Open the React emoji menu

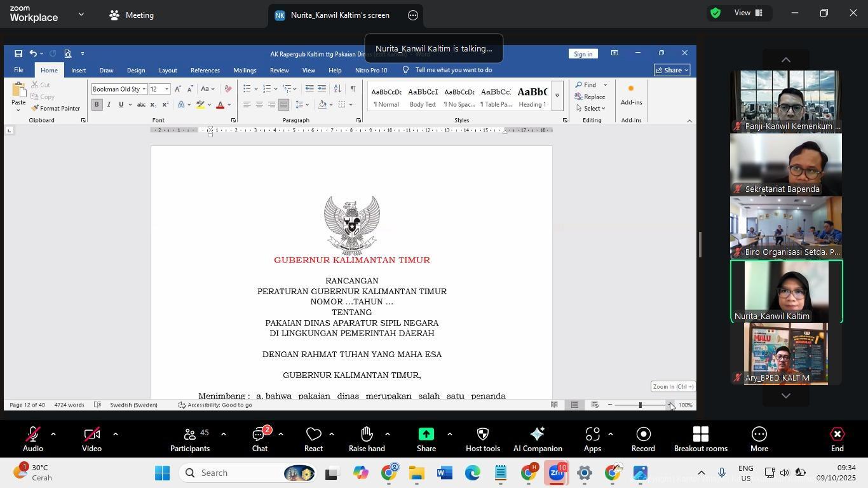[313, 440]
